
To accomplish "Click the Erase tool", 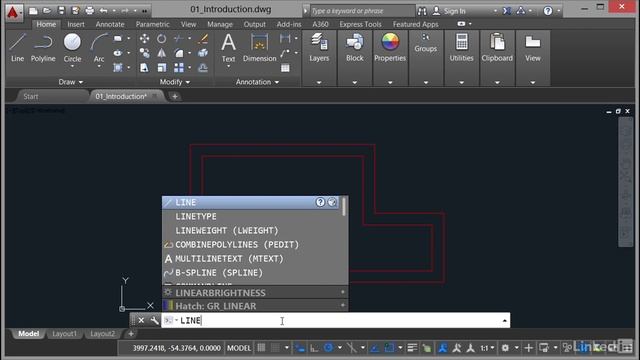I will 203,39.
